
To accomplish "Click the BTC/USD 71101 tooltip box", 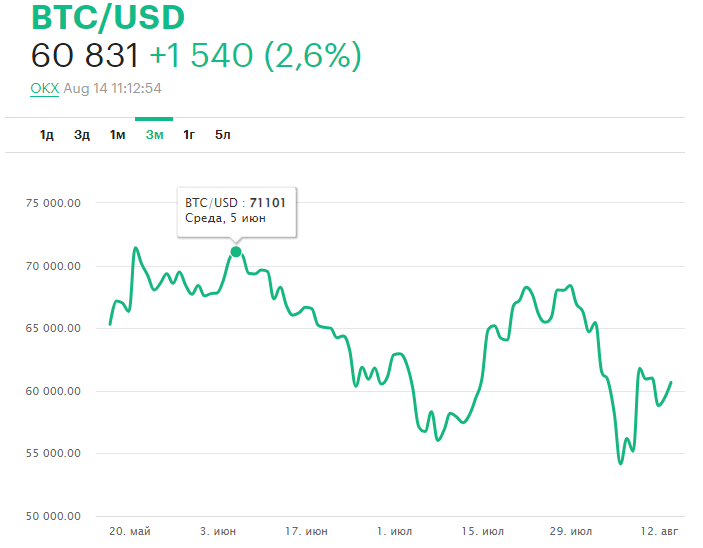I will 236,210.
